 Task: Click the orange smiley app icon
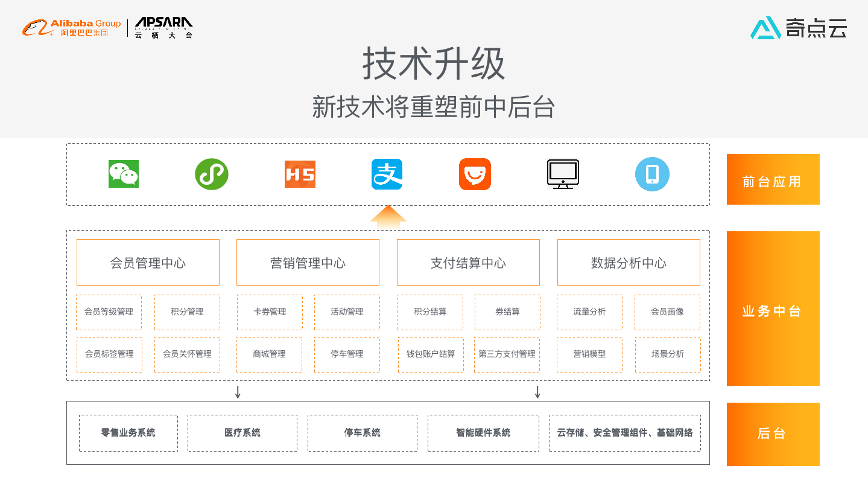pyautogui.click(x=475, y=174)
